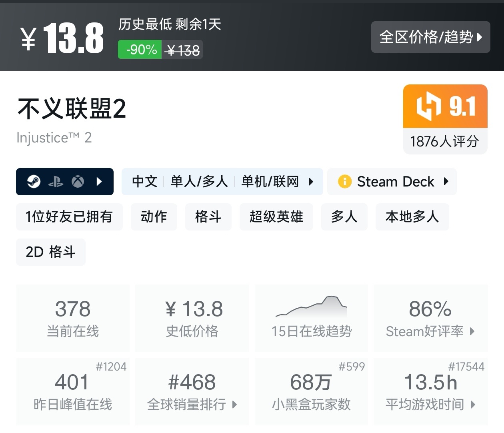Toggle the 1位好友已拥有 filter

pyautogui.click(x=69, y=217)
